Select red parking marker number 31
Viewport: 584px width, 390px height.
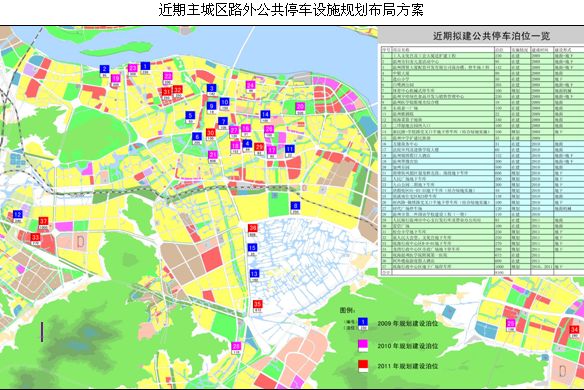click(166, 93)
